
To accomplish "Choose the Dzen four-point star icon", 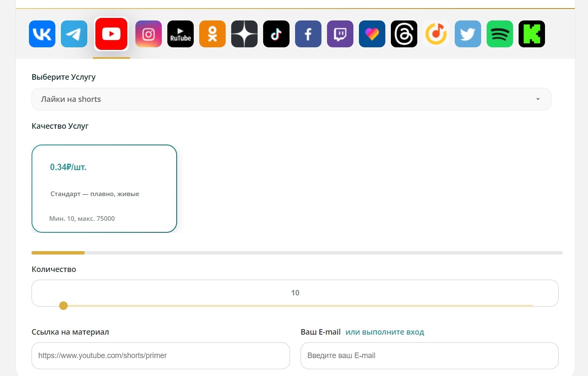I will pyautogui.click(x=244, y=34).
